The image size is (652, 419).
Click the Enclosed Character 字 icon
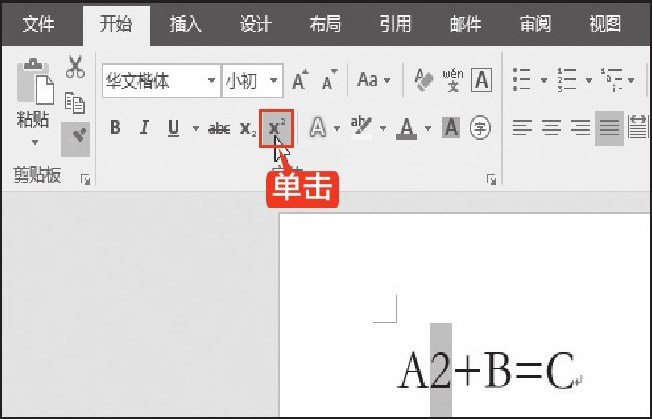point(480,128)
